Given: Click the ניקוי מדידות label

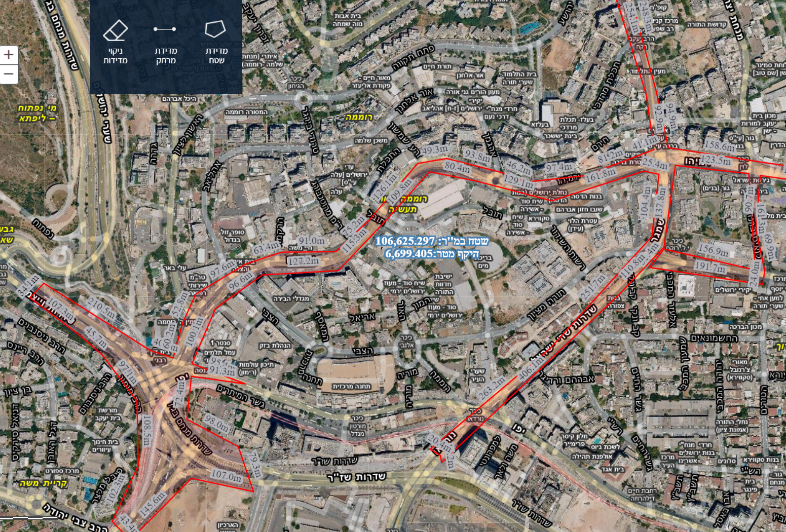Looking at the screenshot, I should pos(115,56).
